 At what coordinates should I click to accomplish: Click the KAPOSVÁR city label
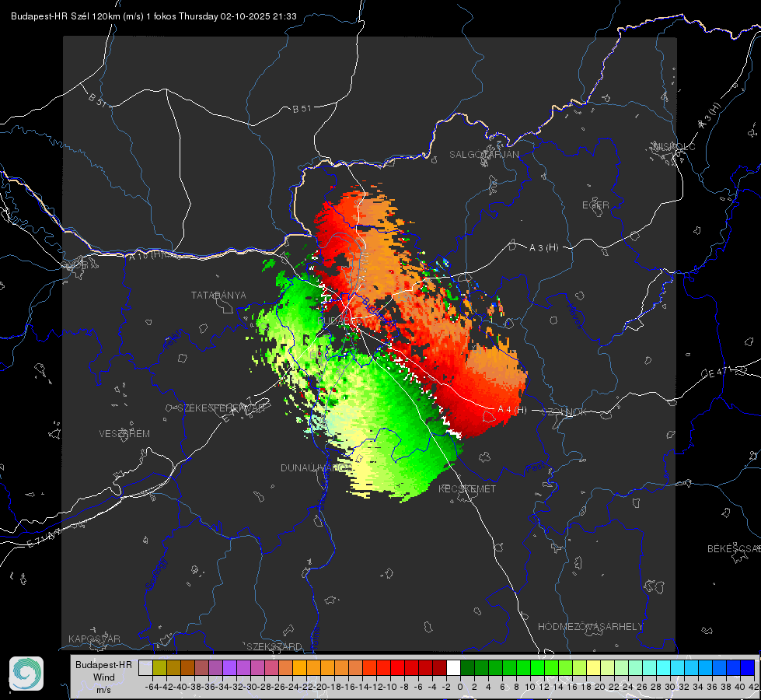(x=94, y=639)
